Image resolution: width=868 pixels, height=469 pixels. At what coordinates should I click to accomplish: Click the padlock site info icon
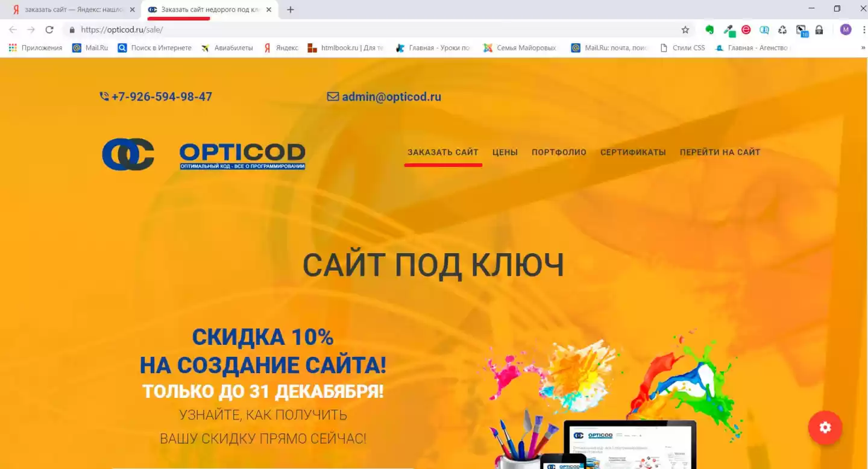tap(72, 30)
